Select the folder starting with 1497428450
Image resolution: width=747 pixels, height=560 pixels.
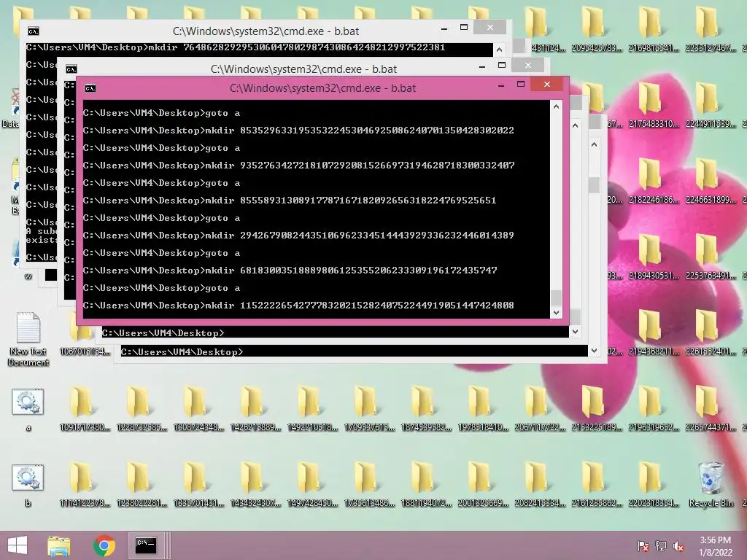[x=312, y=485]
